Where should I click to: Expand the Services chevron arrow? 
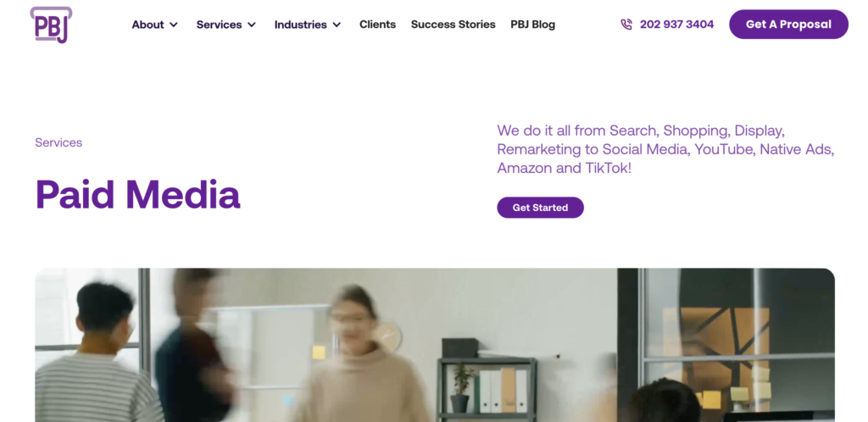251,25
